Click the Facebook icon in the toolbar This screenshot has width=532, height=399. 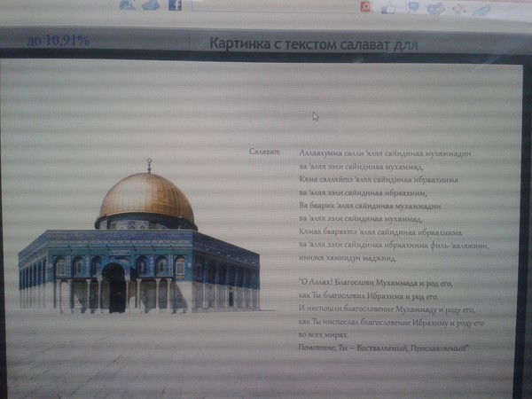(x=175, y=5)
